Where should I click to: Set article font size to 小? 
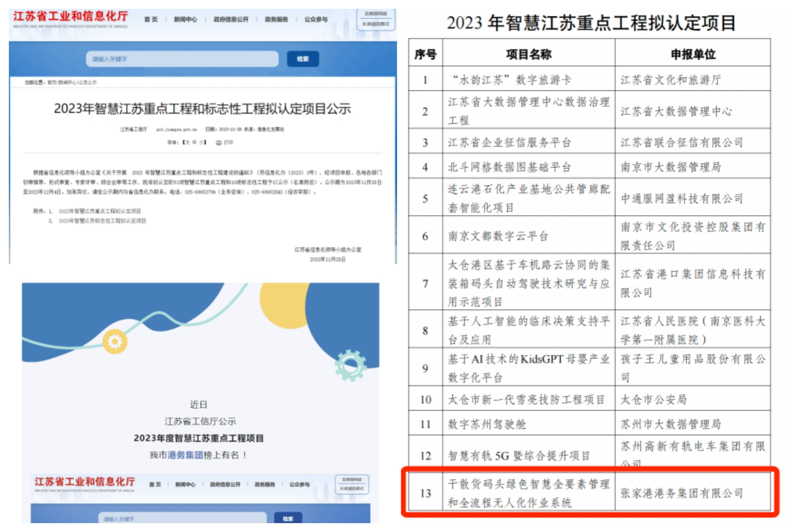point(200,143)
